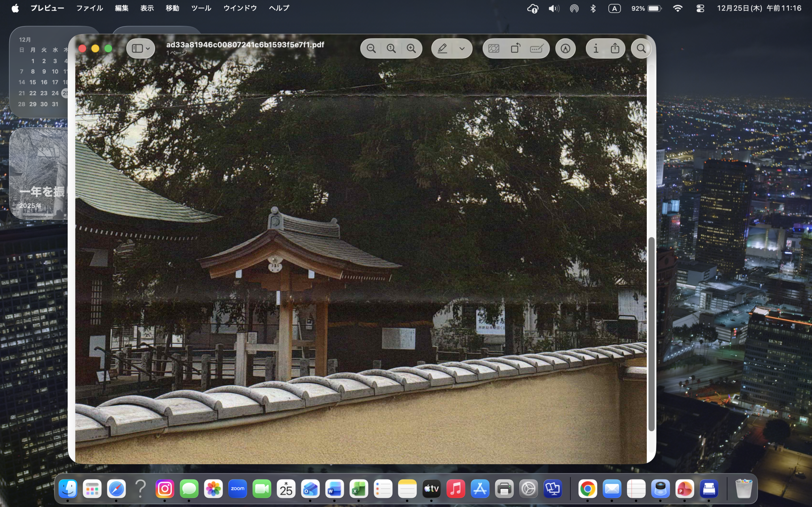Open Google Chrome from the Dock
This screenshot has height=507, width=812.
pos(587,489)
